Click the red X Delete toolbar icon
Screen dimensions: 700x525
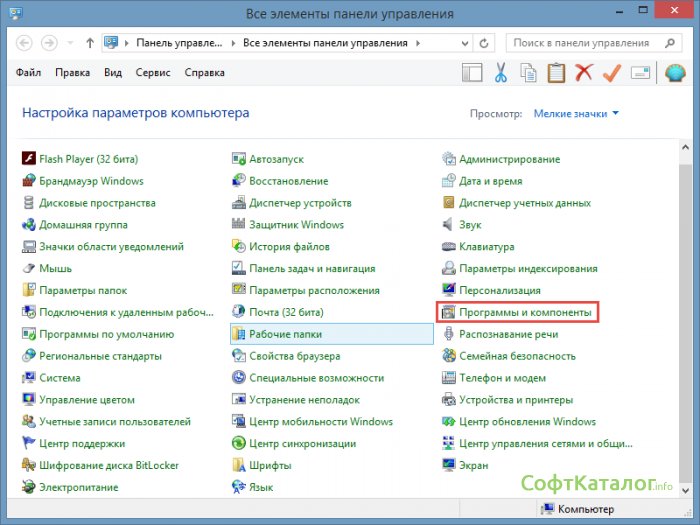(584, 73)
